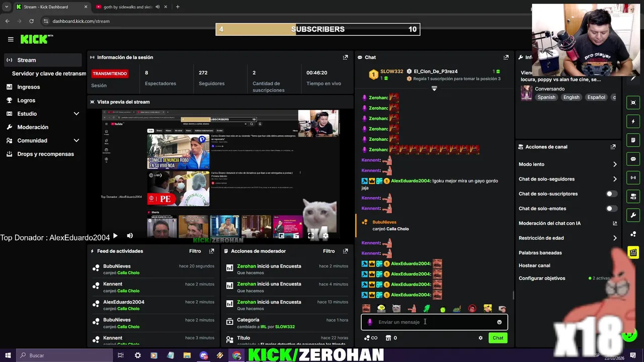Click the broadcast signal icon in right sidebar
The height and width of the screenshot is (362, 644).
coord(633,177)
